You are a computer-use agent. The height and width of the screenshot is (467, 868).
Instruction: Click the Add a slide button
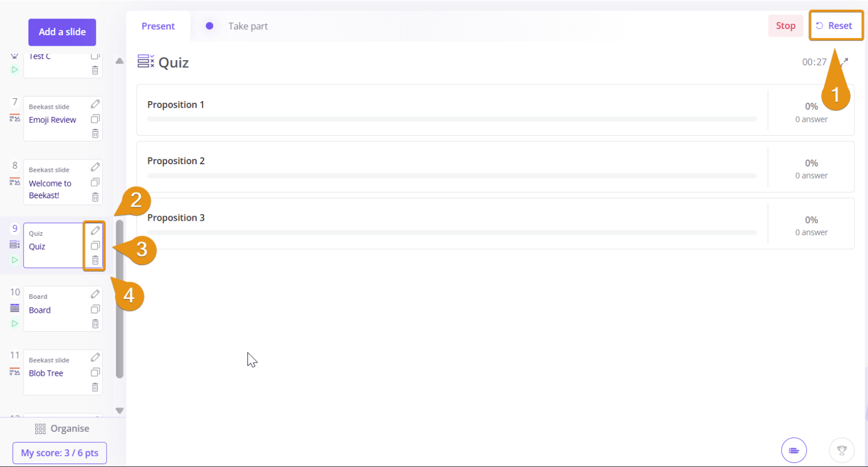[62, 32]
